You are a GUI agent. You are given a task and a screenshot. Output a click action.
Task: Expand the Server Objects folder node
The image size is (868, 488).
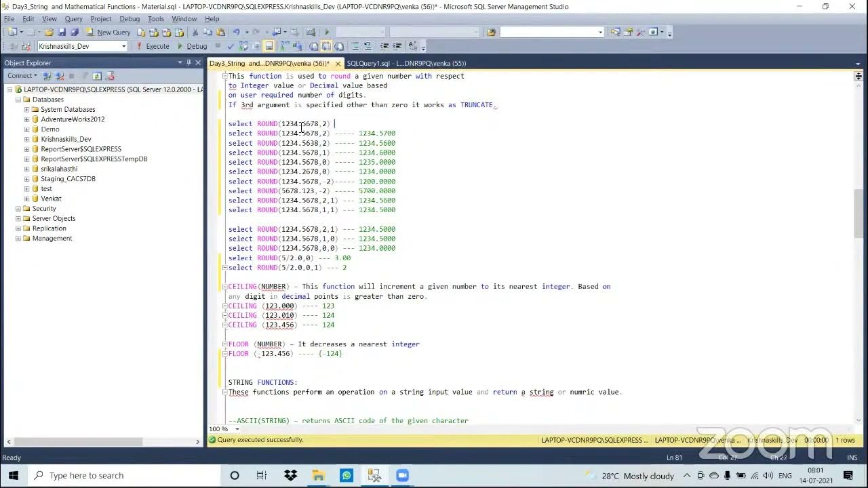pyautogui.click(x=18, y=218)
